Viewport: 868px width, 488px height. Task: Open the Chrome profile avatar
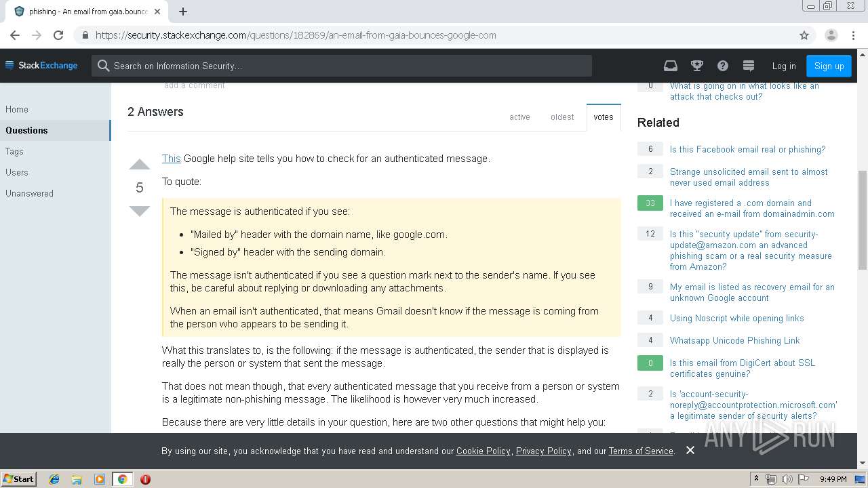[x=831, y=35]
